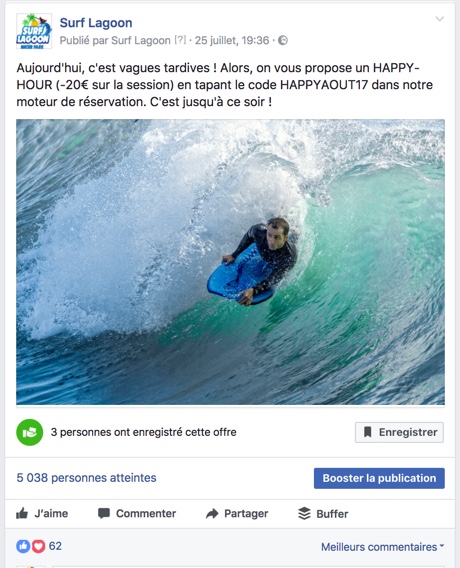460x568 pixels.
Task: Click the Enregistrer bookmark button
Action: tap(399, 432)
